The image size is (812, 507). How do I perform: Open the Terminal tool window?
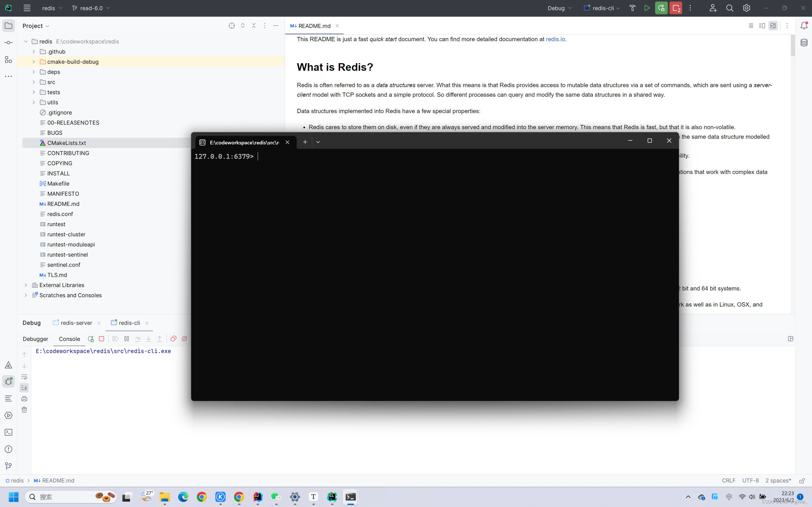8,432
